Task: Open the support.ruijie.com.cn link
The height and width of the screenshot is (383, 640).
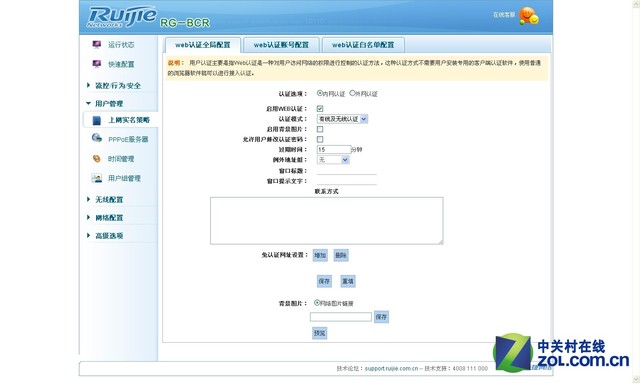Action: 391,368
